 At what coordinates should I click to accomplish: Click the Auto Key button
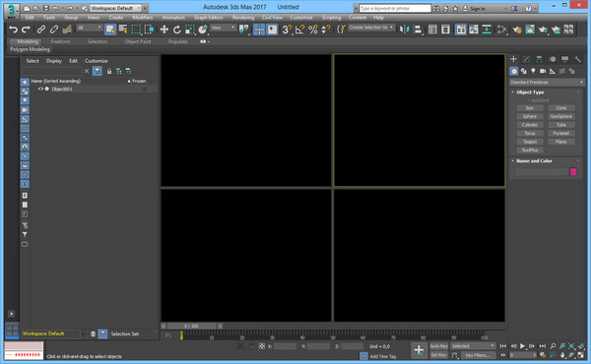[438, 346]
